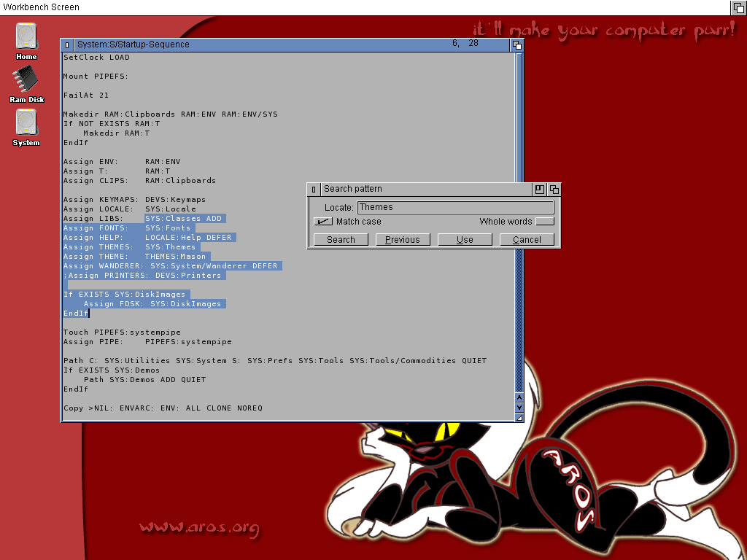Screen dimensions: 747x560
Task: Click the 'Assign PIPE:' line
Action: pos(147,342)
